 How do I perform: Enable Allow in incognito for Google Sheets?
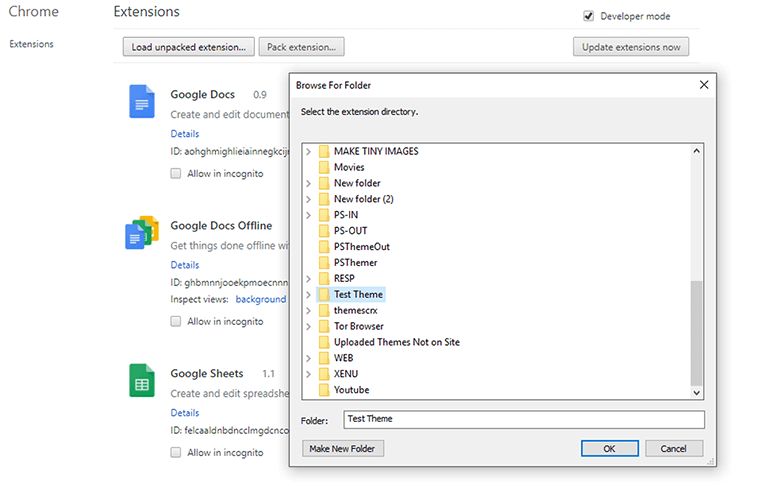coord(175,452)
